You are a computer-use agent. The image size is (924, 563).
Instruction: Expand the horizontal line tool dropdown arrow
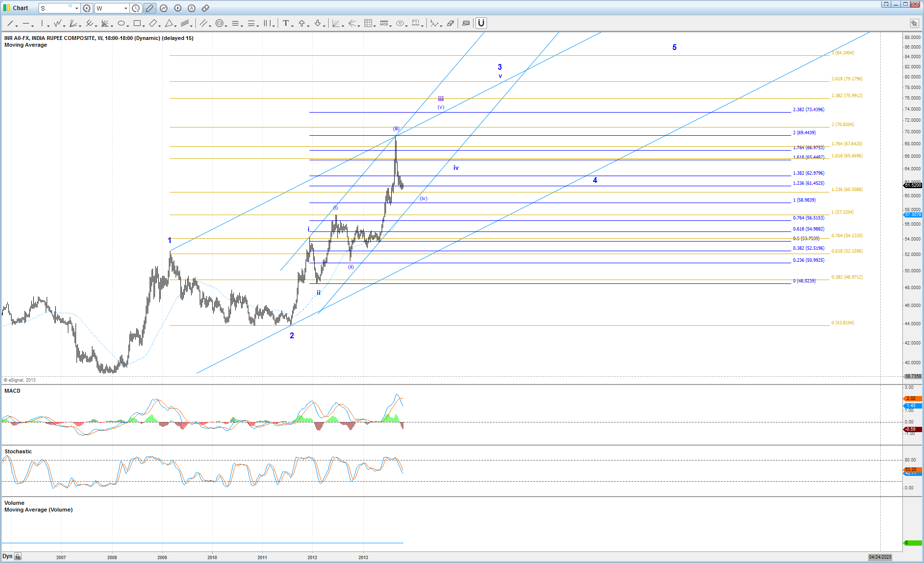[32, 26]
